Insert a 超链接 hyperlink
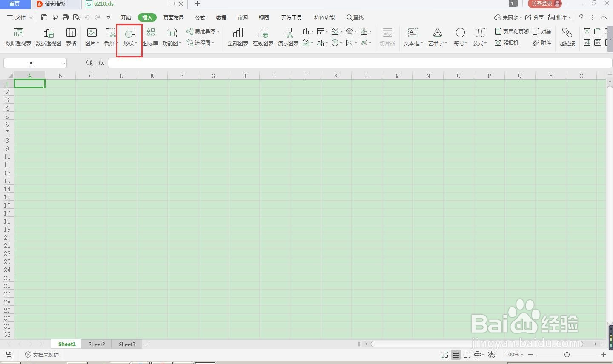 tap(567, 37)
